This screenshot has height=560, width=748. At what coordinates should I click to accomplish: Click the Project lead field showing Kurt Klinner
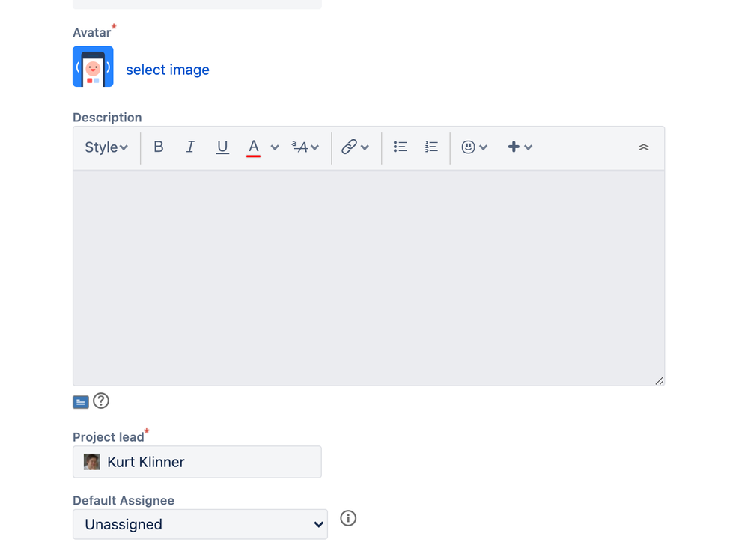pos(196,462)
